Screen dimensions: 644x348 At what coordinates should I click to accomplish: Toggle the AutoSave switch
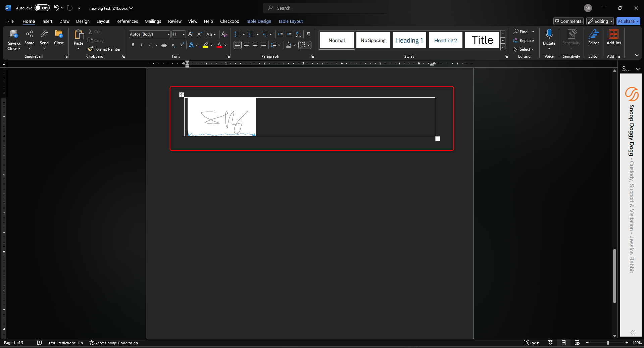coord(42,8)
